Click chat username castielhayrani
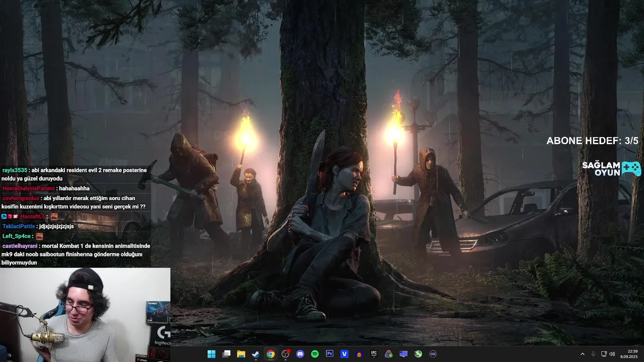This screenshot has height=362, width=644. tap(20, 246)
